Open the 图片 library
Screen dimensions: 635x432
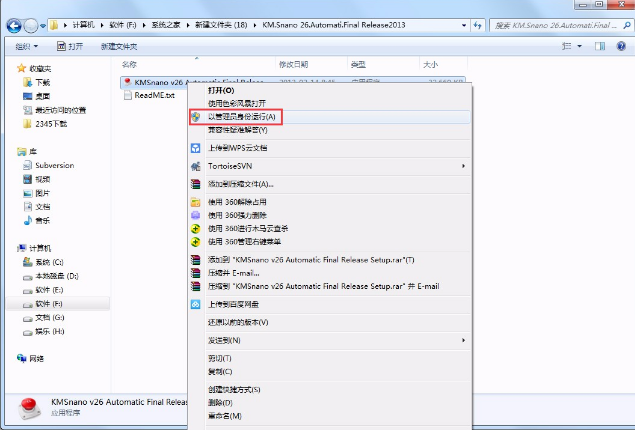[42, 193]
